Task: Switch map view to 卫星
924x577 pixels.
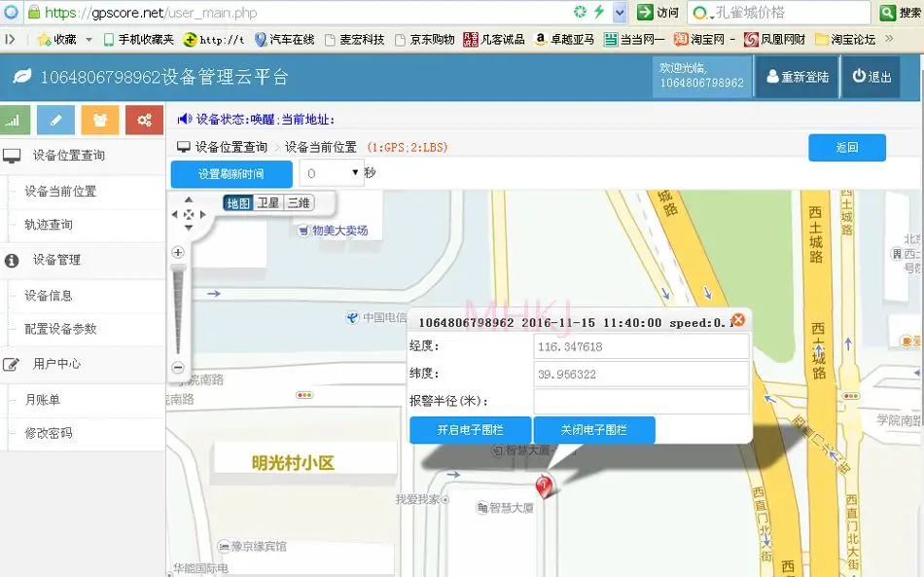Action: coord(268,203)
